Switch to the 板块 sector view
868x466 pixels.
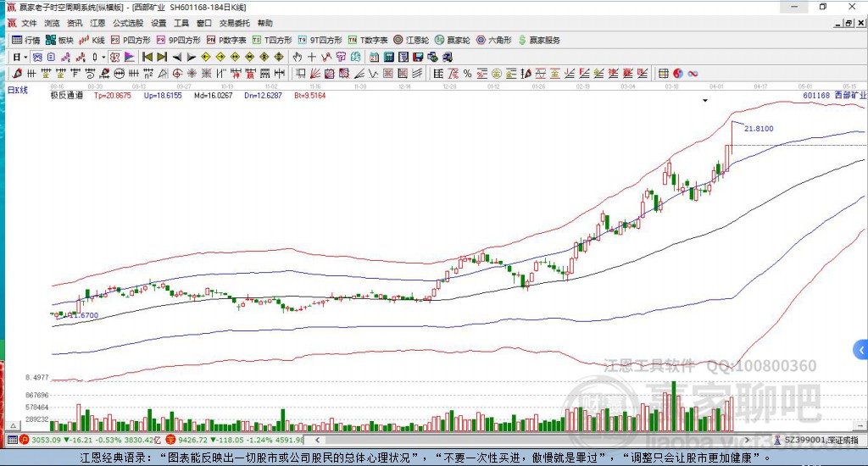59,40
